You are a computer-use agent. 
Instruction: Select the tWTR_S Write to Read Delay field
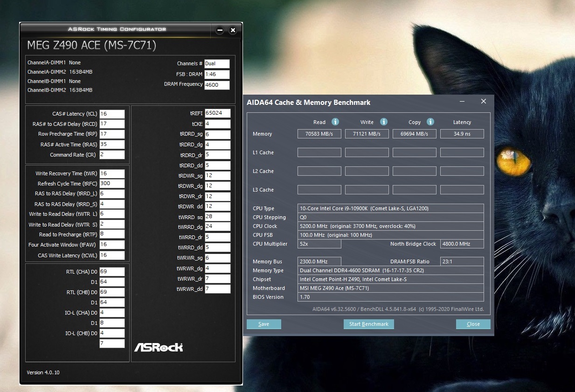tap(112, 224)
